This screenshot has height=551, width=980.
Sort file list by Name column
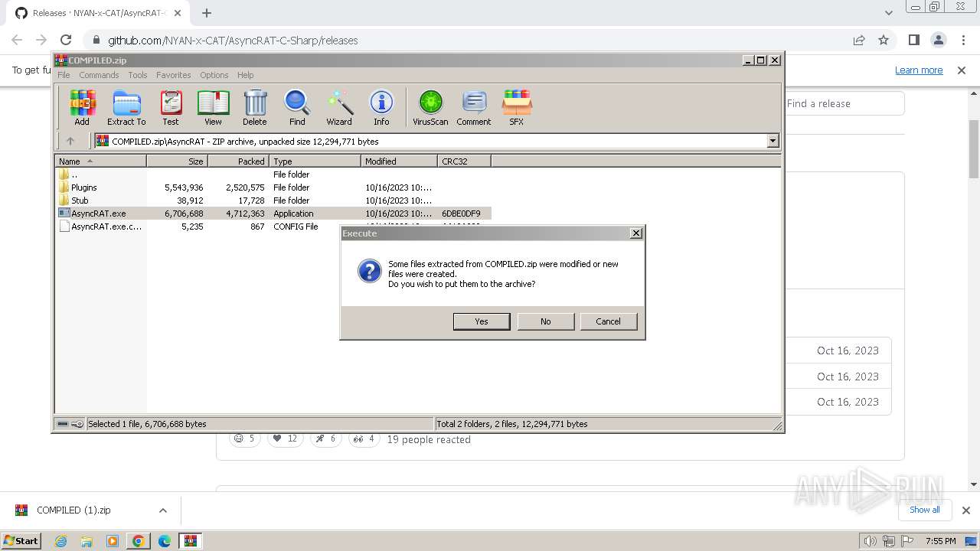pos(101,161)
